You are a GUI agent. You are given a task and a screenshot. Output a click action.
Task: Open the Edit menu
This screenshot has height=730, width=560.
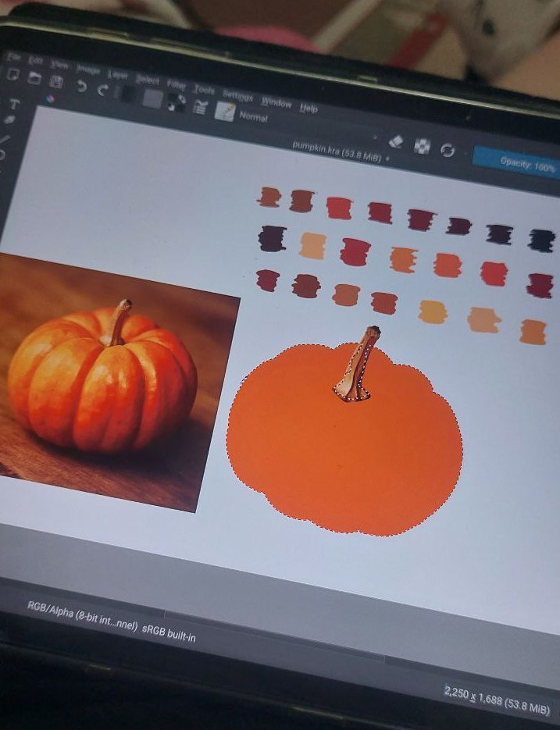pos(35,61)
